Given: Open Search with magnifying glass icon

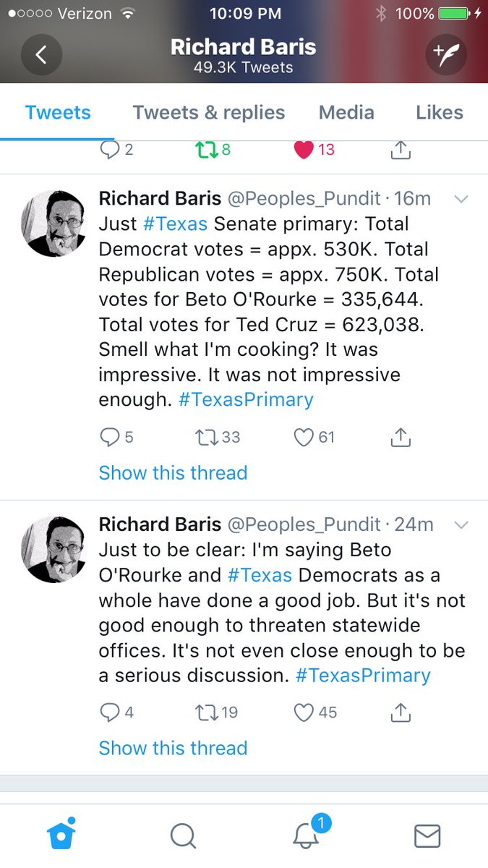Looking at the screenshot, I should 183,835.
